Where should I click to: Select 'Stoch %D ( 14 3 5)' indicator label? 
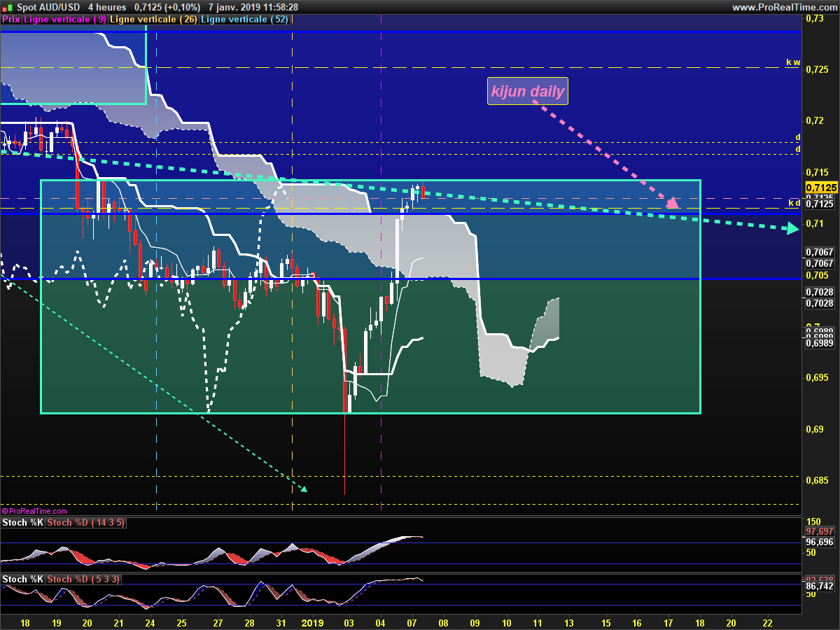[86, 523]
